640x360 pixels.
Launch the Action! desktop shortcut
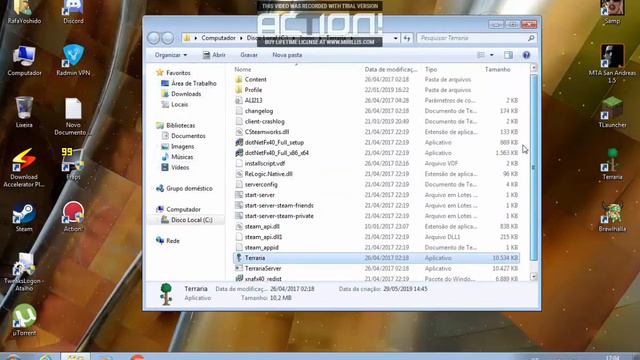(x=73, y=217)
